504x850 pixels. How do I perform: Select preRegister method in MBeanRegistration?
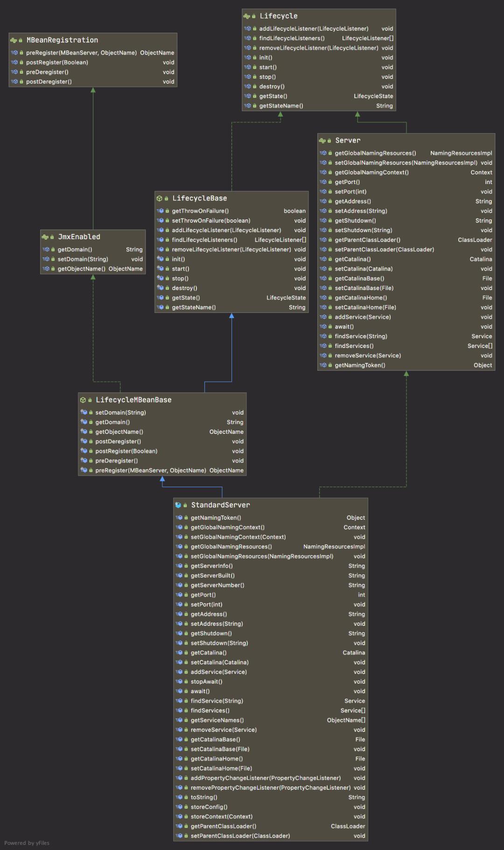click(81, 53)
